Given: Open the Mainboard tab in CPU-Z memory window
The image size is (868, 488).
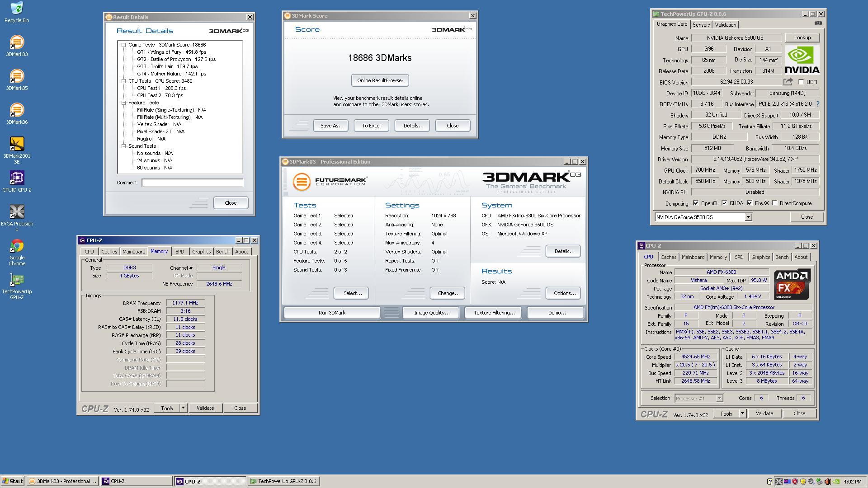Looking at the screenshot, I should (134, 252).
